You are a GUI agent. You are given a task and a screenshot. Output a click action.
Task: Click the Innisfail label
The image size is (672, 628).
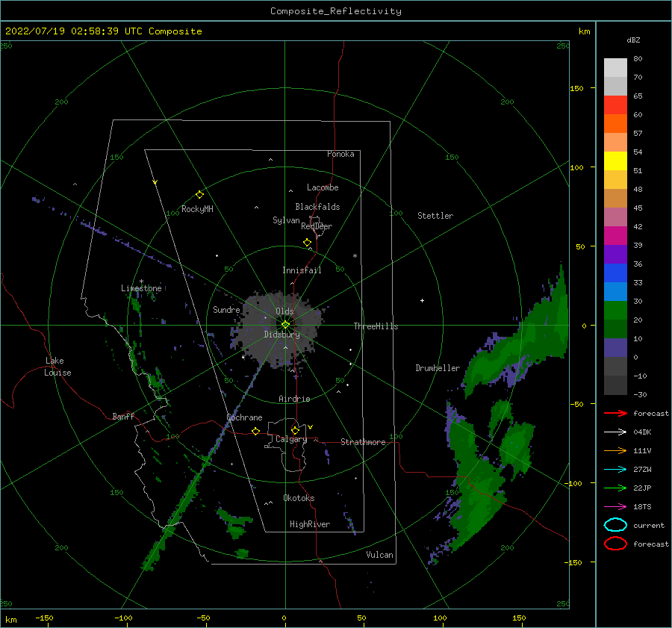[302, 270]
